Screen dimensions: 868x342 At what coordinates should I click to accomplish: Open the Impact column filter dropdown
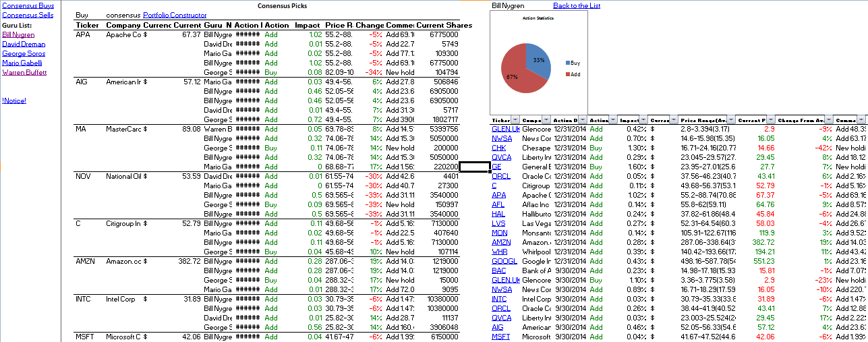coord(643,119)
